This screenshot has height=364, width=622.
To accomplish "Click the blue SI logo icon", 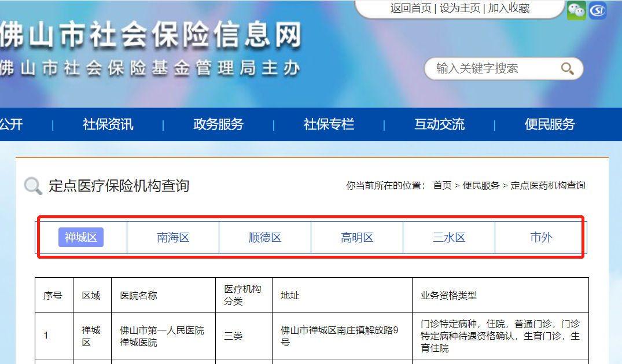I will (597, 10).
